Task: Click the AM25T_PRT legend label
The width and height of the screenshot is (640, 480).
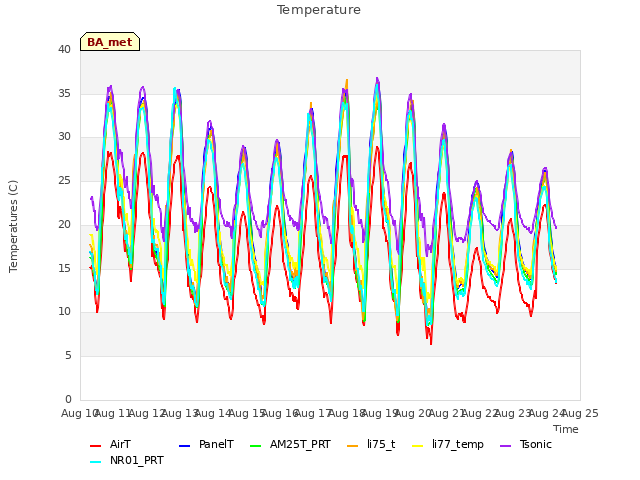Action: click(x=300, y=444)
